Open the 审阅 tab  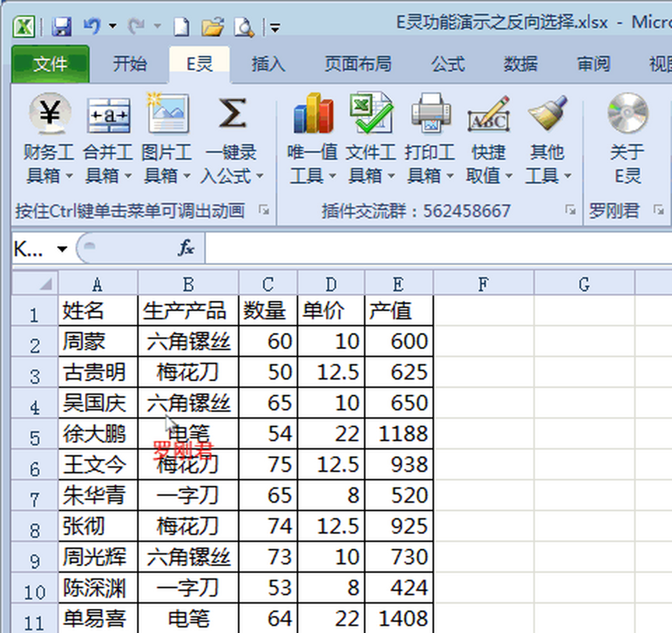click(593, 64)
